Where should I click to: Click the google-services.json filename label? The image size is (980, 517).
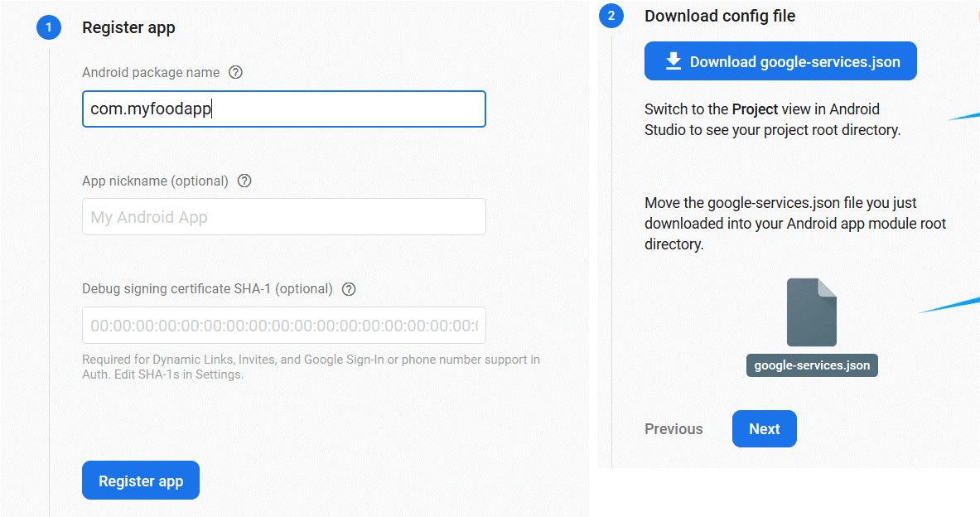[x=811, y=365]
